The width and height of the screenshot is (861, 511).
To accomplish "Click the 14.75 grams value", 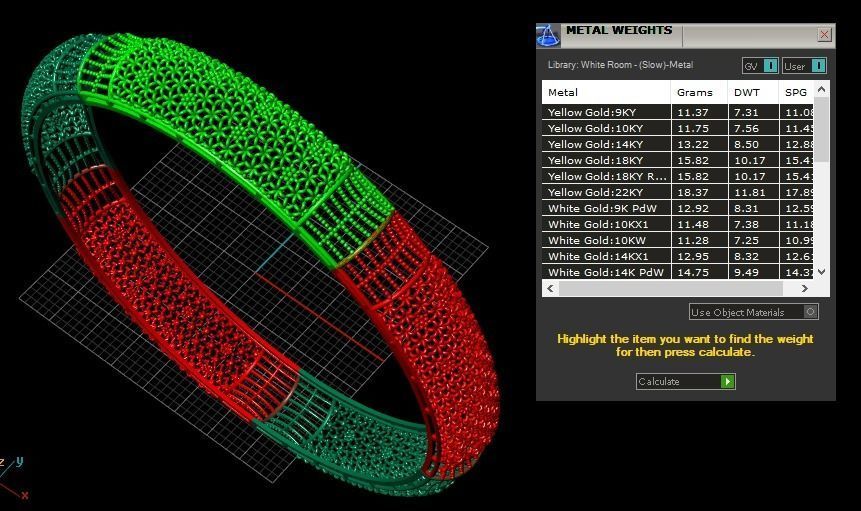I will (692, 272).
